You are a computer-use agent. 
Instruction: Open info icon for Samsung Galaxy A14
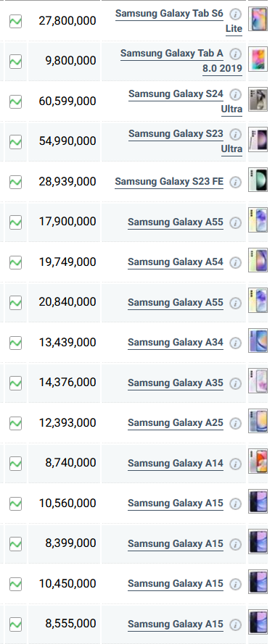[235, 464]
